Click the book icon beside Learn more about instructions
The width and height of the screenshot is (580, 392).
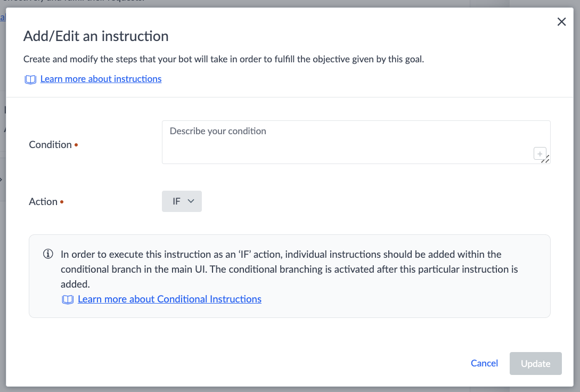pyautogui.click(x=30, y=79)
